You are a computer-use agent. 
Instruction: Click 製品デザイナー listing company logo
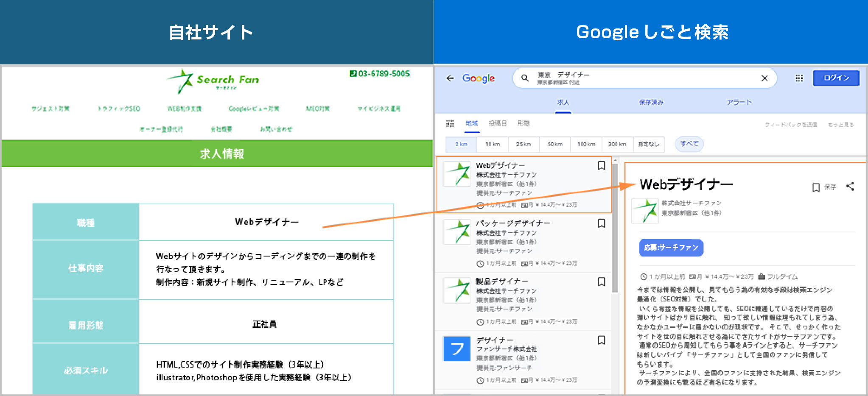(x=457, y=290)
